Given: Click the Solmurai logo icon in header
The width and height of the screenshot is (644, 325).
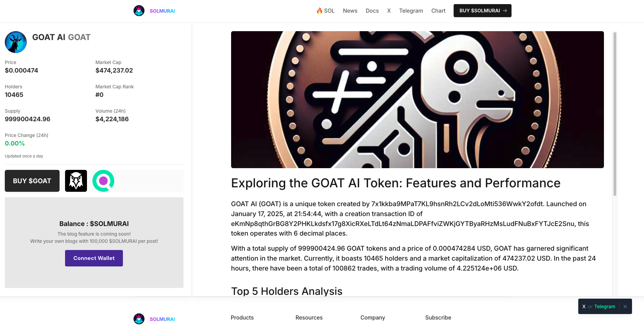Looking at the screenshot, I should tap(139, 11).
